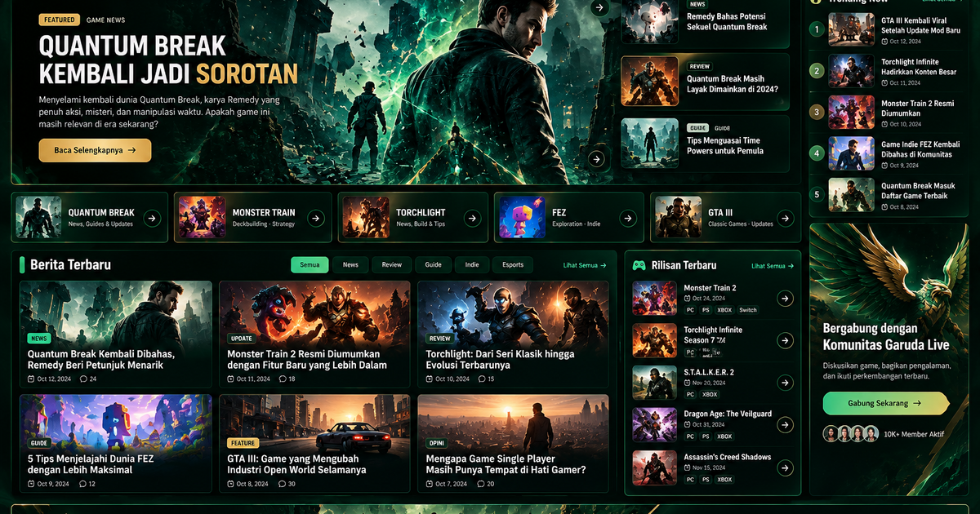Open Quantum Break Masih Layak Dimainkan review

coord(706,82)
